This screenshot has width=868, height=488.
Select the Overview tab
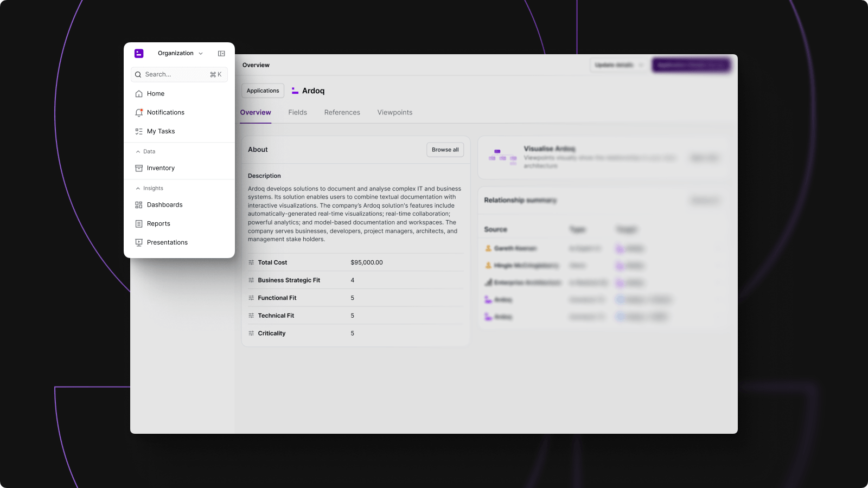[256, 112]
